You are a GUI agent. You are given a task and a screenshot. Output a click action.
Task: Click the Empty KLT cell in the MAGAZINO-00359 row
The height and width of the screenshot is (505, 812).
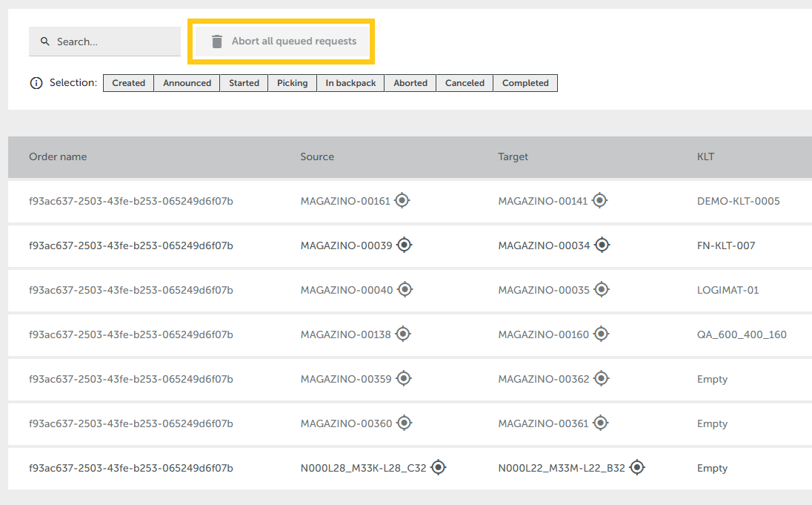[x=712, y=380]
